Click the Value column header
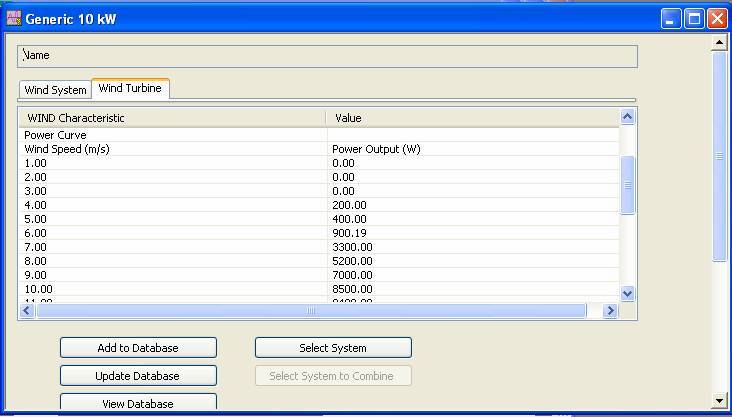 click(470, 118)
